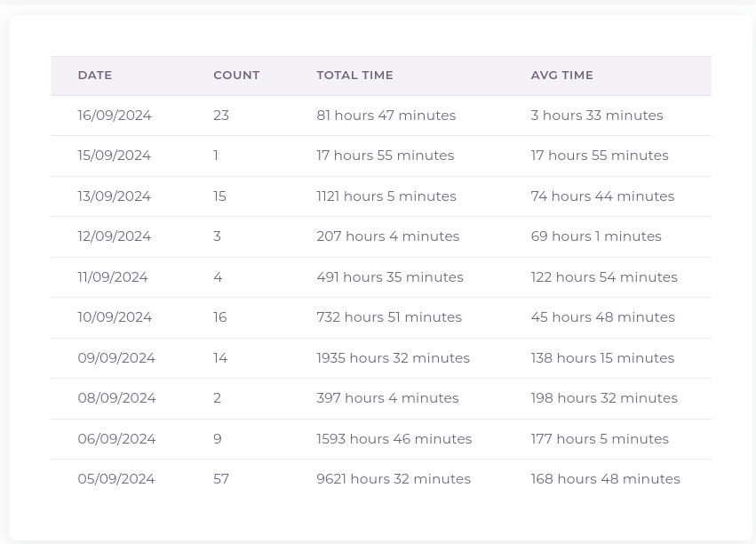Select count value 57 in last row
The width and height of the screenshot is (756, 544).
(221, 479)
